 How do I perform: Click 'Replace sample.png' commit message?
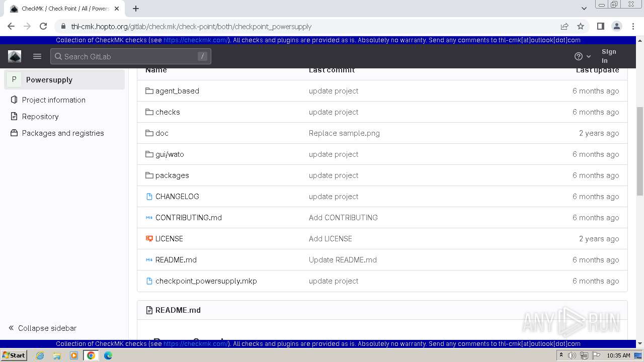point(344,133)
